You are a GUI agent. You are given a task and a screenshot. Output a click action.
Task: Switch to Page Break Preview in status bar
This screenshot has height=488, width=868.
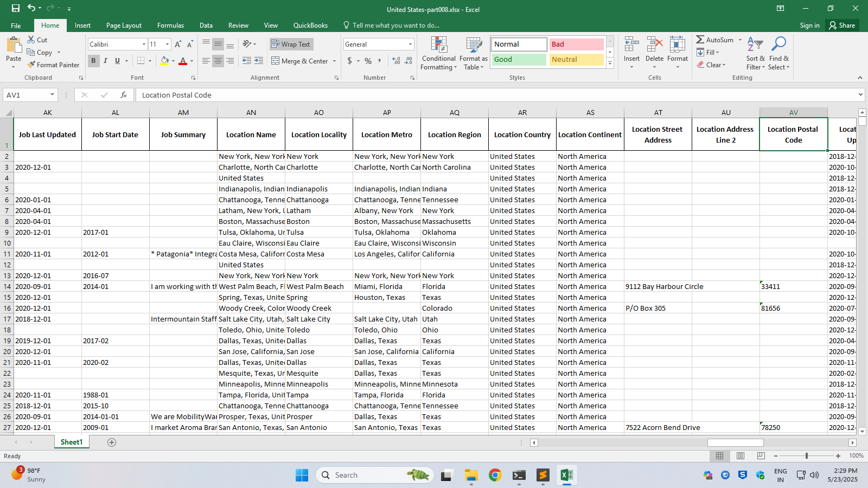tap(761, 456)
